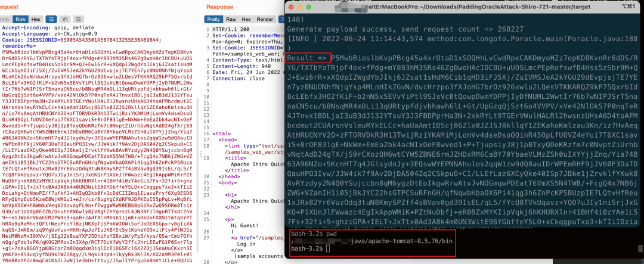Image resolution: width=644 pixels, height=264 pixels.
Task: Click the Log in text in Response body
Action: [x=246, y=244]
